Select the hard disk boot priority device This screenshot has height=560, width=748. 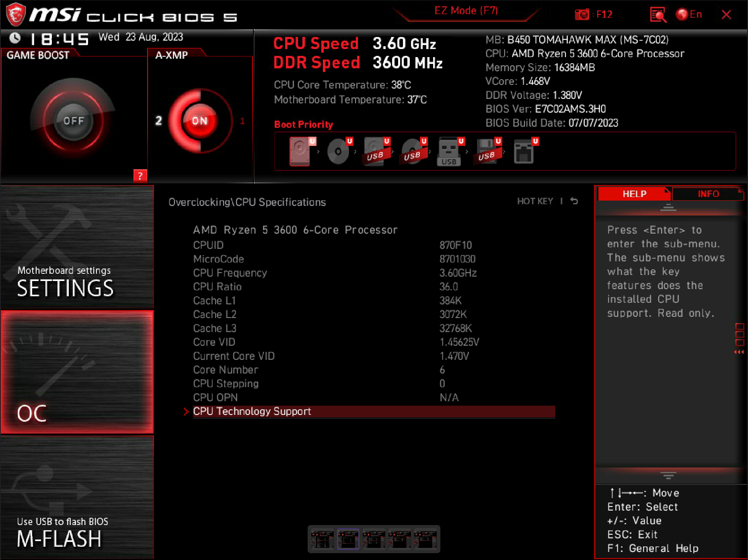[x=300, y=151]
